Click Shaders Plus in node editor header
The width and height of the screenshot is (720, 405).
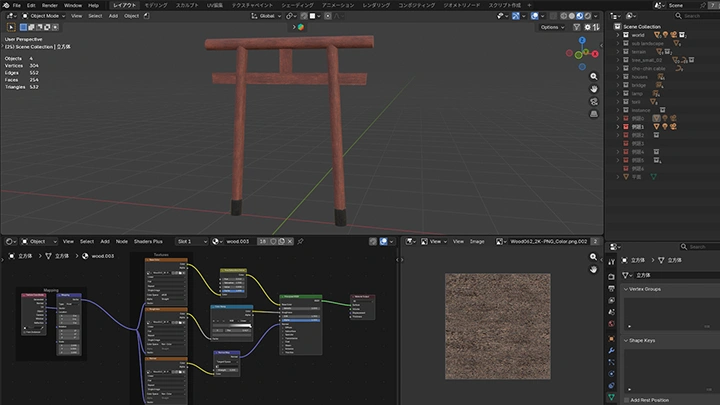[x=148, y=241]
